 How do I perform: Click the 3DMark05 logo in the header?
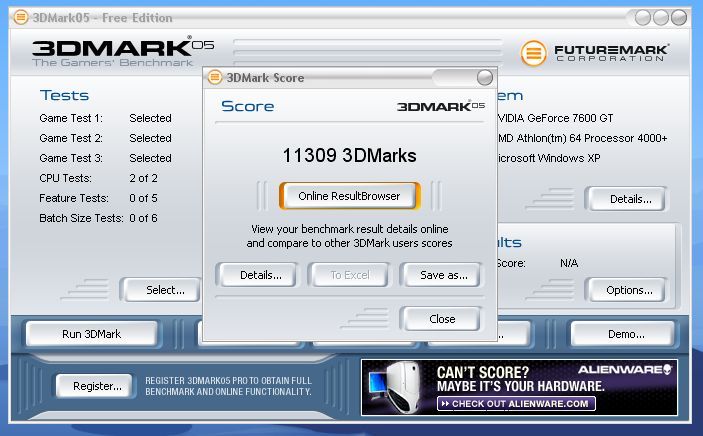(122, 52)
